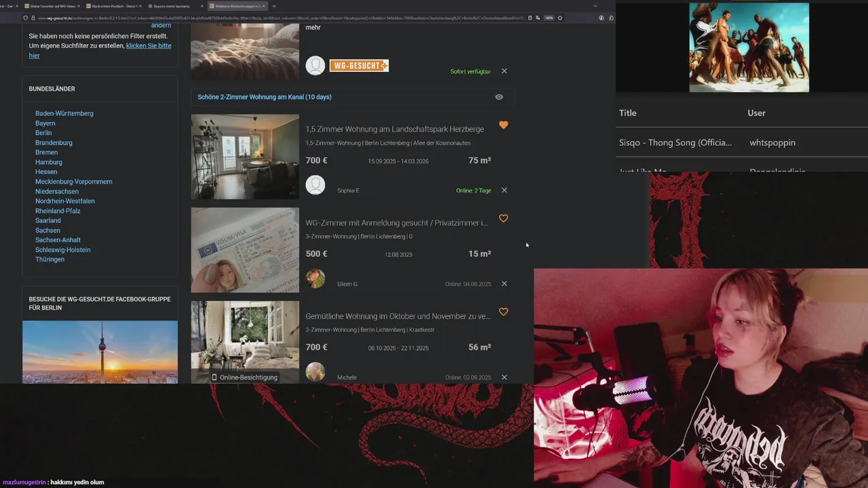Open a new browser tab
This screenshot has height=488, width=868.
point(274,6)
